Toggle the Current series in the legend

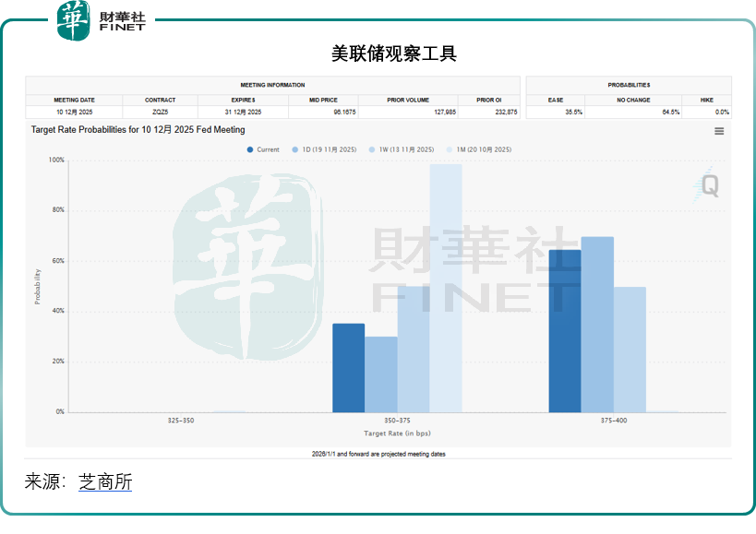(x=263, y=149)
